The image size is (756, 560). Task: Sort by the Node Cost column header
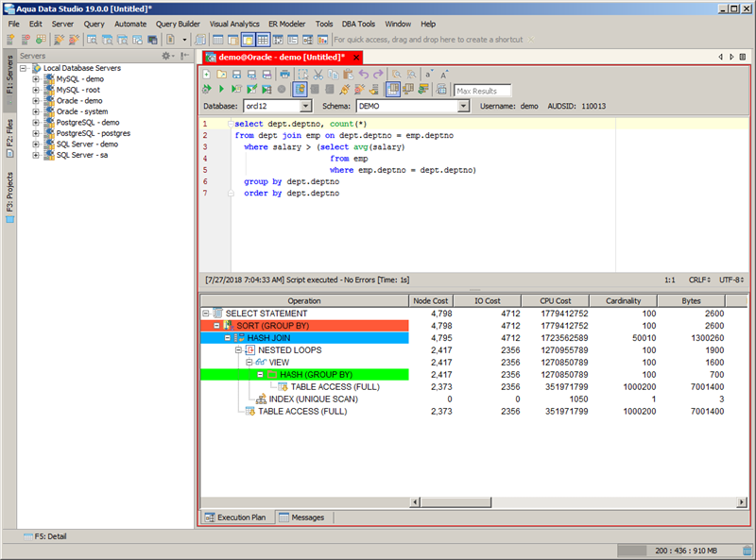click(x=431, y=300)
